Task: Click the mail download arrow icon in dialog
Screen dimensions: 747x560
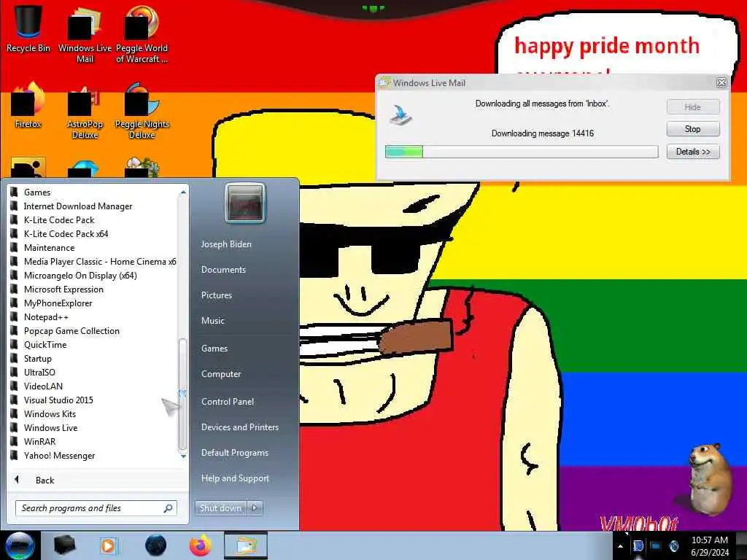Action: click(x=400, y=115)
